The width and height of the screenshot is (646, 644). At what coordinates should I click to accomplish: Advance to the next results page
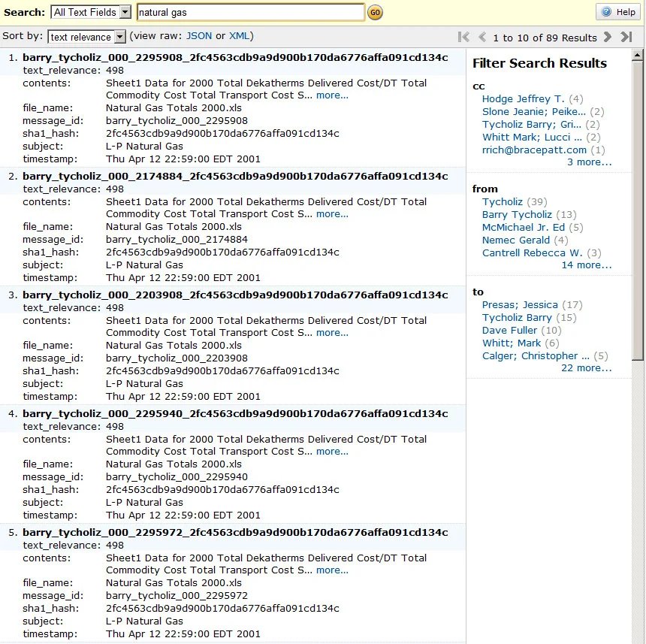(x=609, y=36)
